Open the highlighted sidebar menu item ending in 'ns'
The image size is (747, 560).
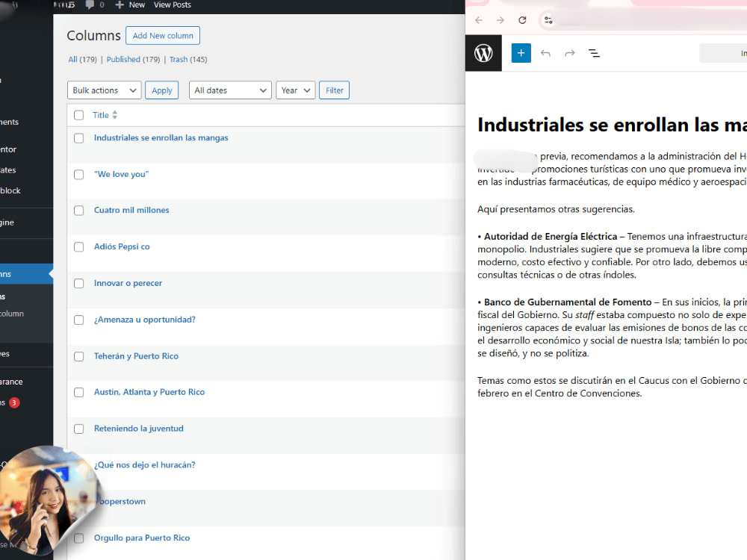pyautogui.click(x=26, y=274)
